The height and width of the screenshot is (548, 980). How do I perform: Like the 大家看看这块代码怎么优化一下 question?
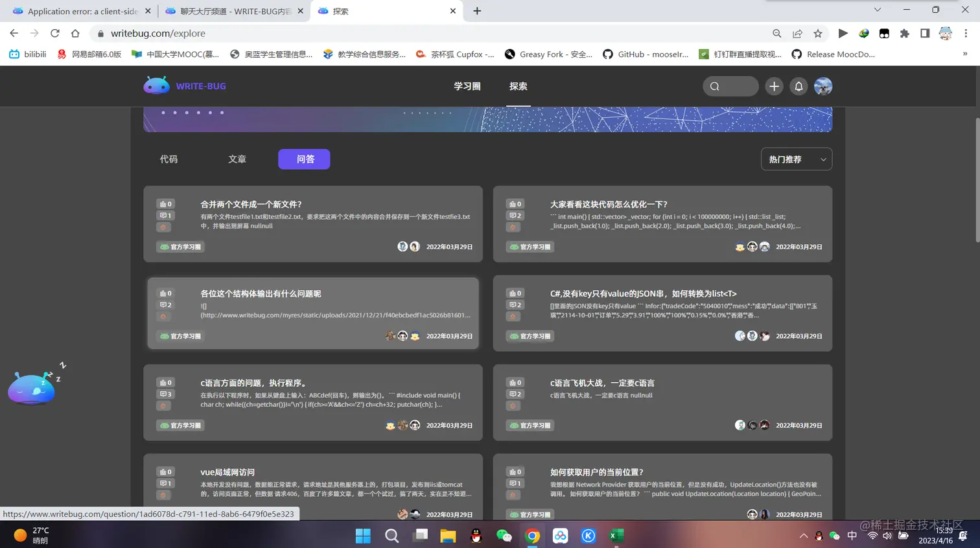tap(516, 204)
